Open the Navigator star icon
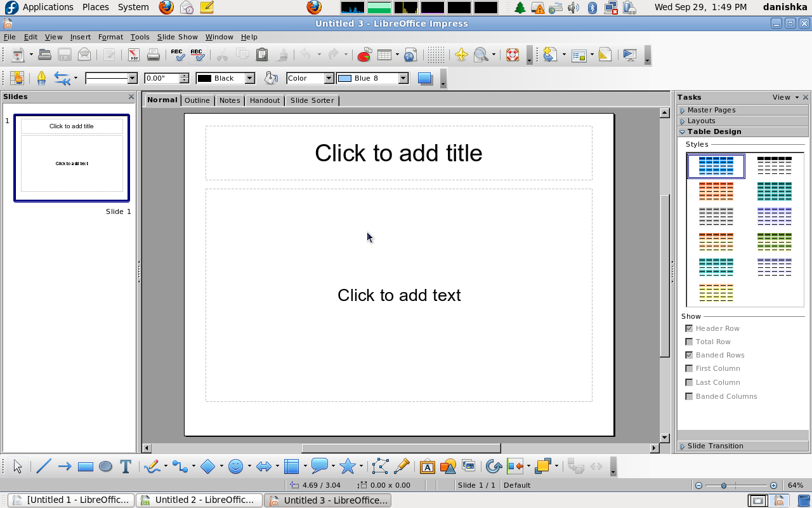 tap(461, 55)
